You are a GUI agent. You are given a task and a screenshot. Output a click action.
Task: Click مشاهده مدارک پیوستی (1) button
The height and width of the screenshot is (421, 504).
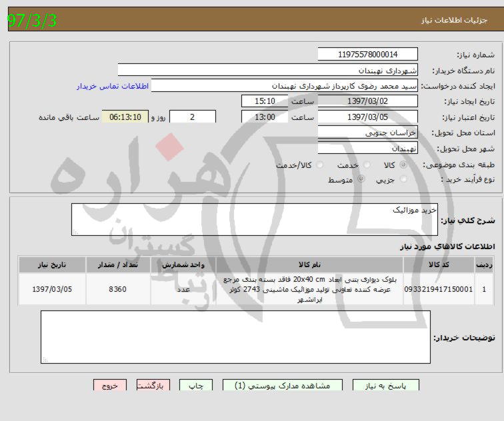click(283, 385)
